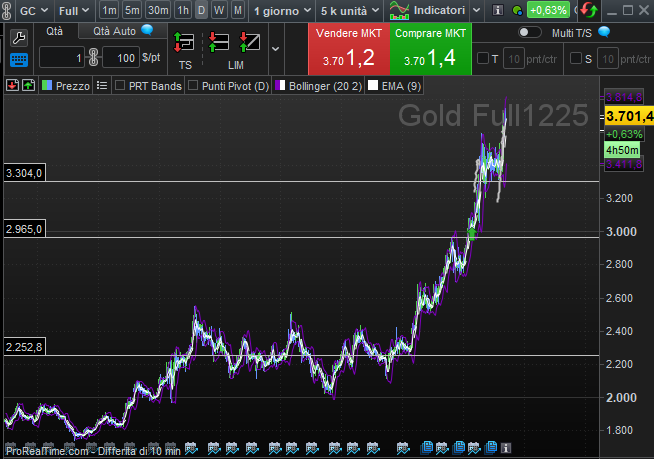This screenshot has width=654, height=459.
Task: Click the T pnt/ctr value field
Action: pos(514,59)
